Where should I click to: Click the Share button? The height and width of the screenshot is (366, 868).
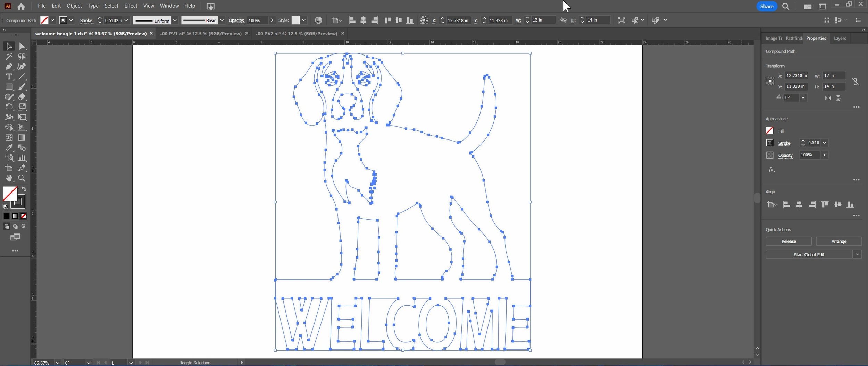[767, 6]
